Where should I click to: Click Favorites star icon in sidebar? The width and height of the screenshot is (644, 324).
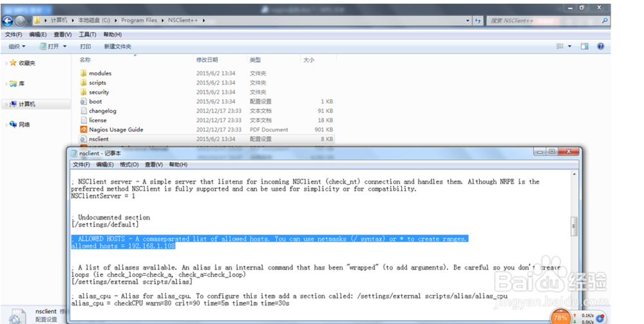[x=13, y=63]
